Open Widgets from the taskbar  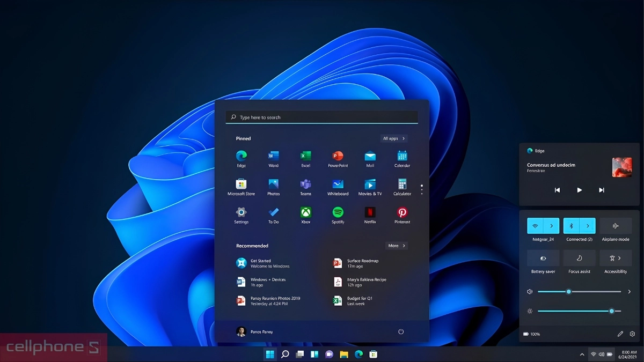tap(314, 354)
